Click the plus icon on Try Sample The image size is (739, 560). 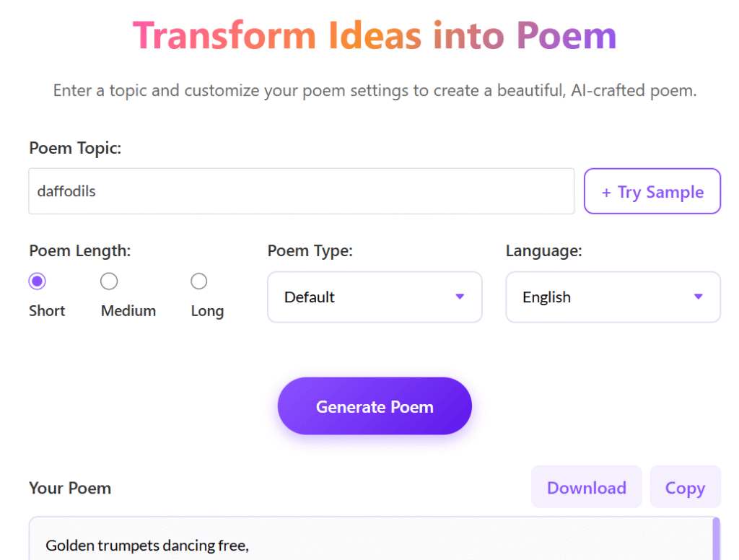(606, 193)
